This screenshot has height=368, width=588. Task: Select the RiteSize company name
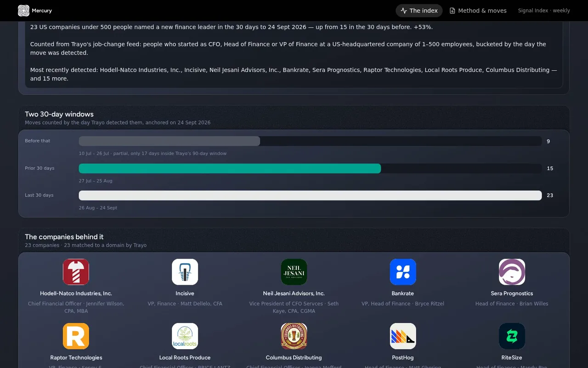(x=512, y=357)
